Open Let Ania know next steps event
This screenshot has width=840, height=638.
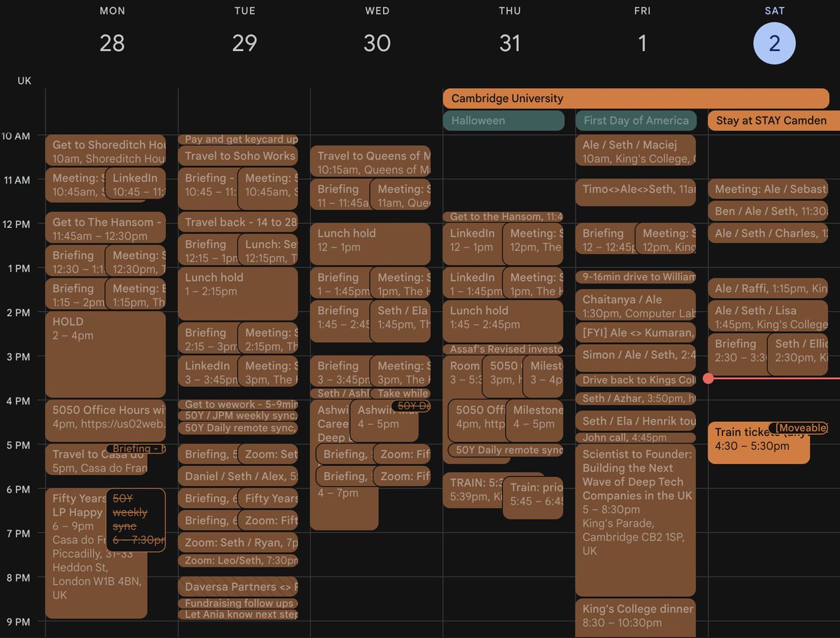point(238,614)
